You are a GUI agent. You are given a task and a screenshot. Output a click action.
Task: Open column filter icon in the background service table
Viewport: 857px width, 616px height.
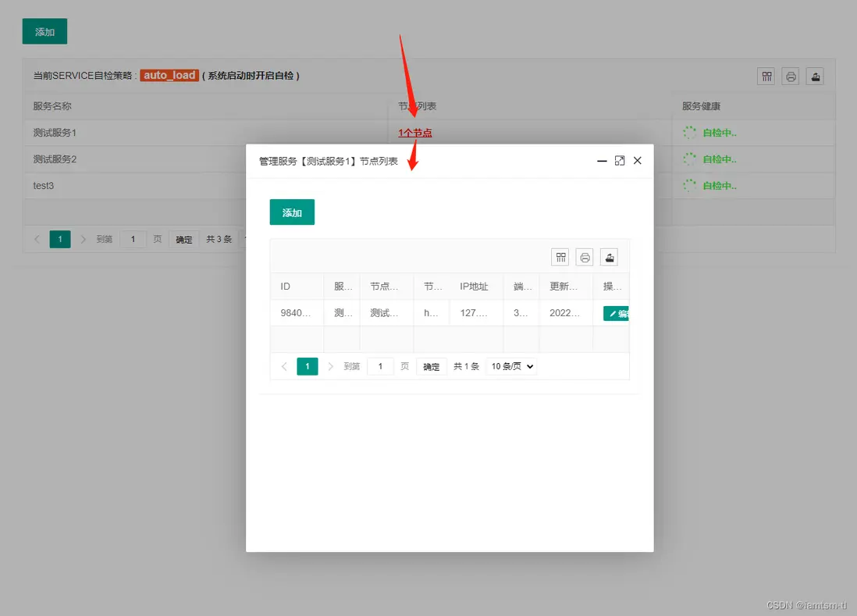[x=766, y=76]
